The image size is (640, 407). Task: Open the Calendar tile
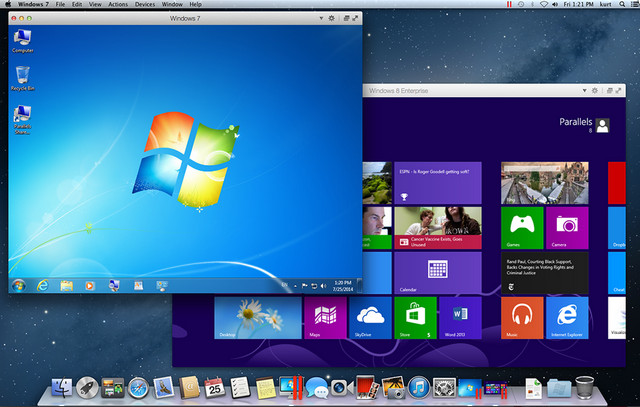tap(438, 273)
